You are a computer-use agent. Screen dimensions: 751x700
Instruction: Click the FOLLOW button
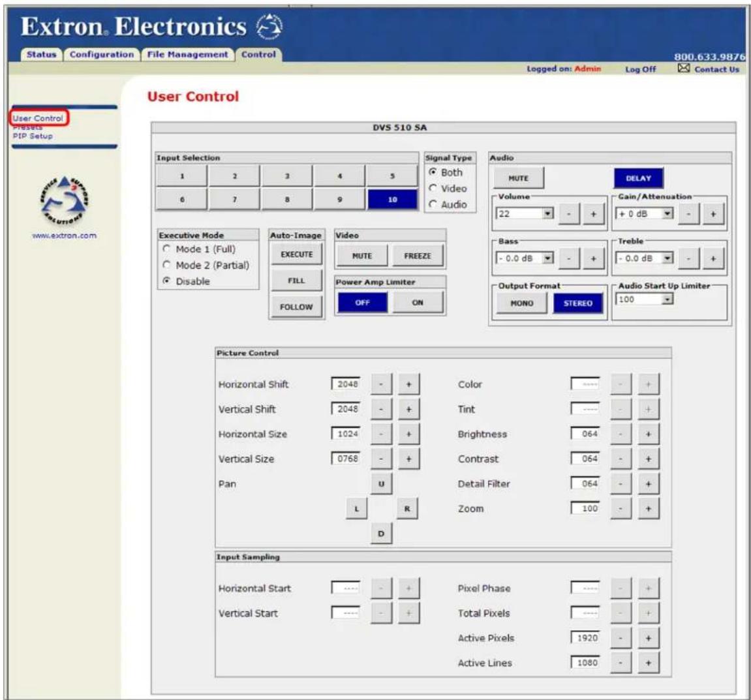click(x=296, y=307)
